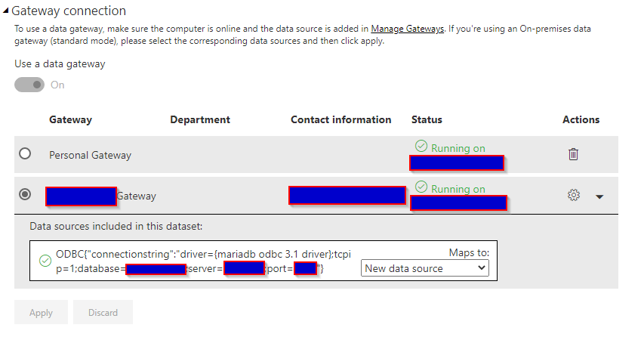Click Personal Gateway 'Running on' status text
The height and width of the screenshot is (337, 644).
(x=458, y=148)
